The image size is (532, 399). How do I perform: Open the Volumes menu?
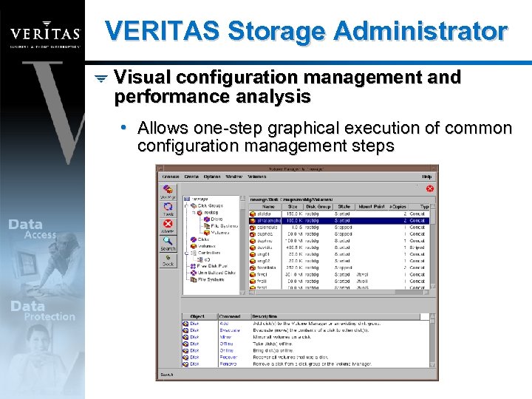pos(257,177)
